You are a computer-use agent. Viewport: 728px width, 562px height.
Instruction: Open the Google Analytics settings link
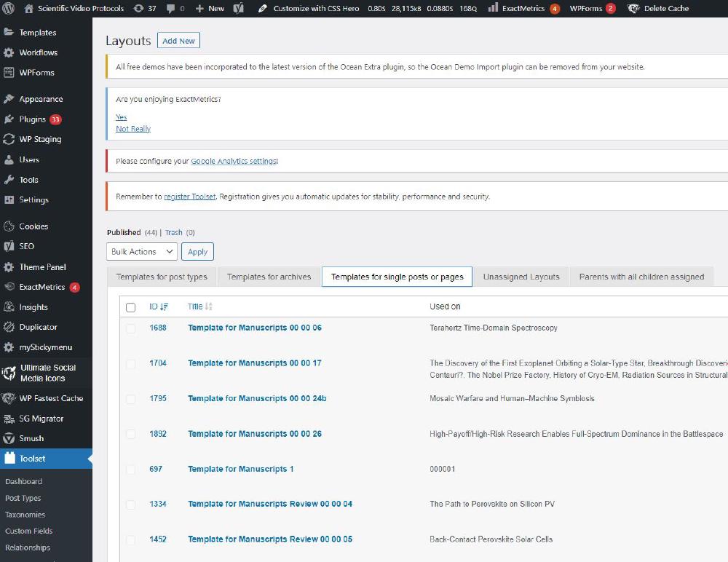234,161
